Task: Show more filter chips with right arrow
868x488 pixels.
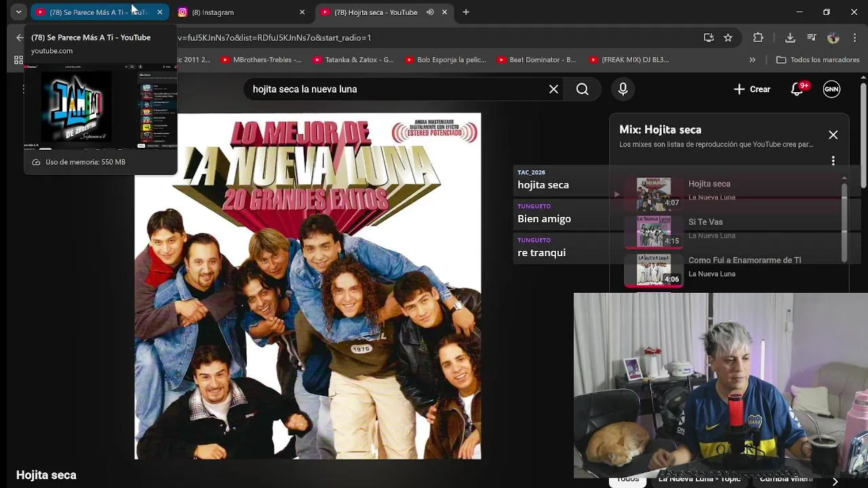Action: click(835, 481)
